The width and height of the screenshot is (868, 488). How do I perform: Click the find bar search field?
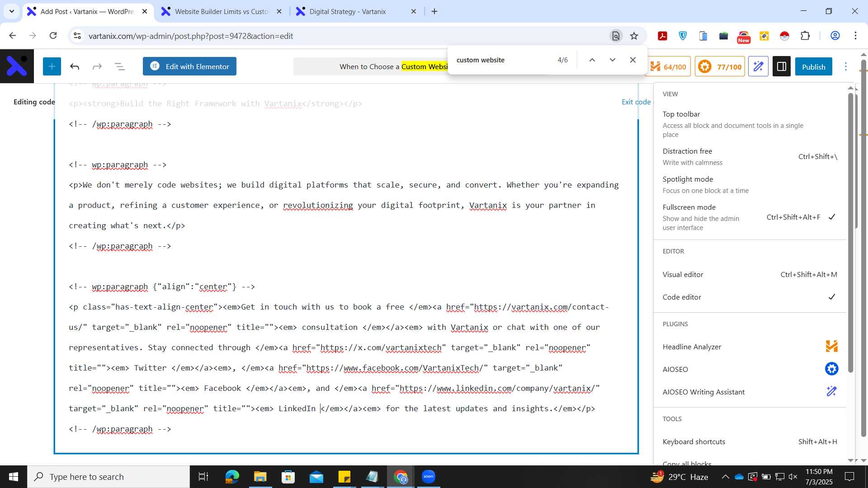(x=502, y=60)
